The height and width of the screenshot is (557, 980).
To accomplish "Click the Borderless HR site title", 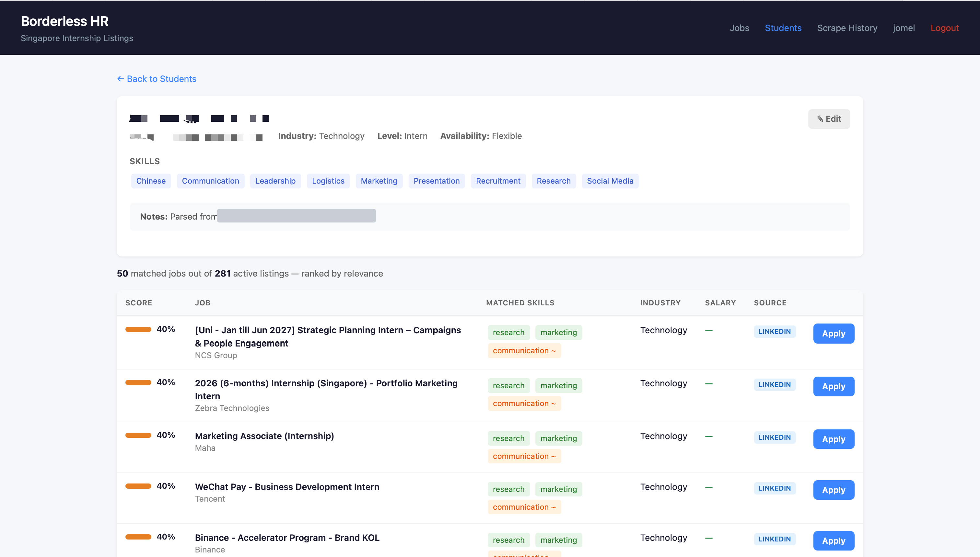I will [64, 21].
